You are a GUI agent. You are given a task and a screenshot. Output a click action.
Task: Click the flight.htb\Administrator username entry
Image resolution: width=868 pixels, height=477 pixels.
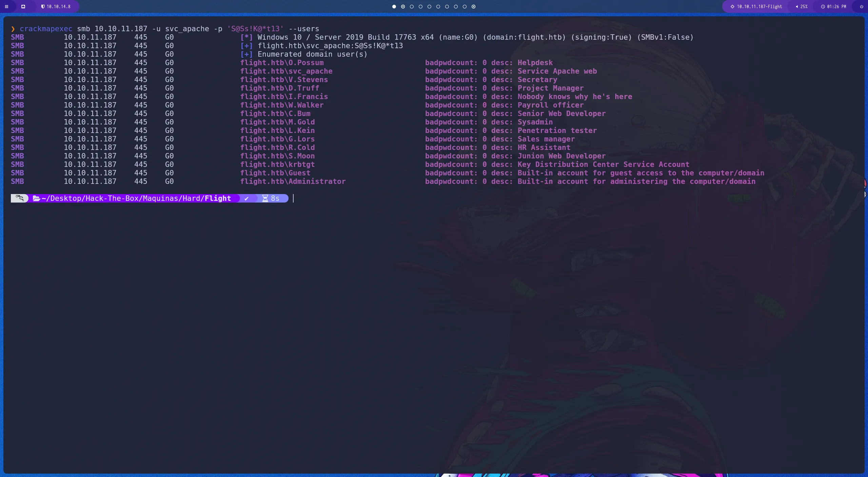[x=293, y=182]
